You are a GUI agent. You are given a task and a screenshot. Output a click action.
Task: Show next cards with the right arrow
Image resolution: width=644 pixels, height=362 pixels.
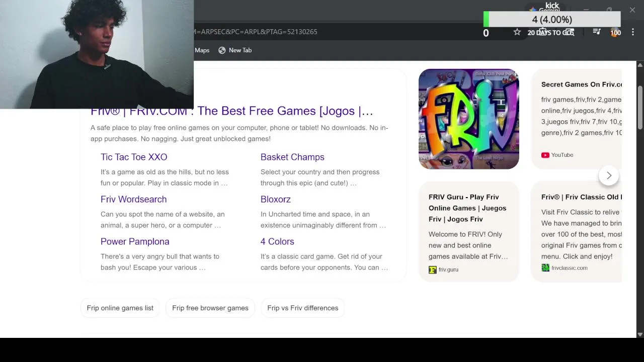609,175
